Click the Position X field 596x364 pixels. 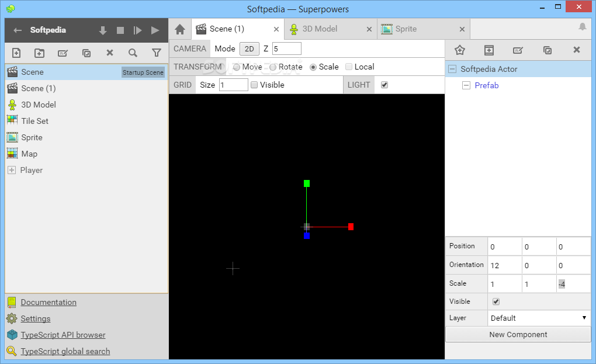pyautogui.click(x=504, y=247)
